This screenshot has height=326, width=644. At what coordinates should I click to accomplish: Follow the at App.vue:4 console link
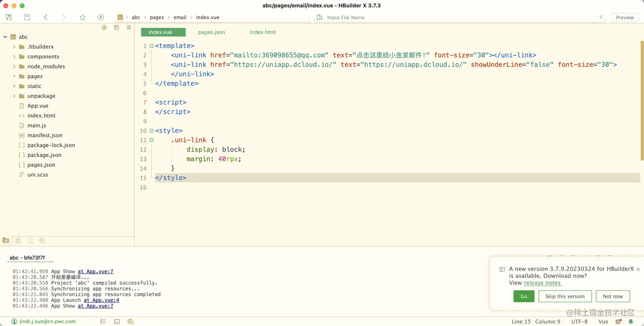101,300
